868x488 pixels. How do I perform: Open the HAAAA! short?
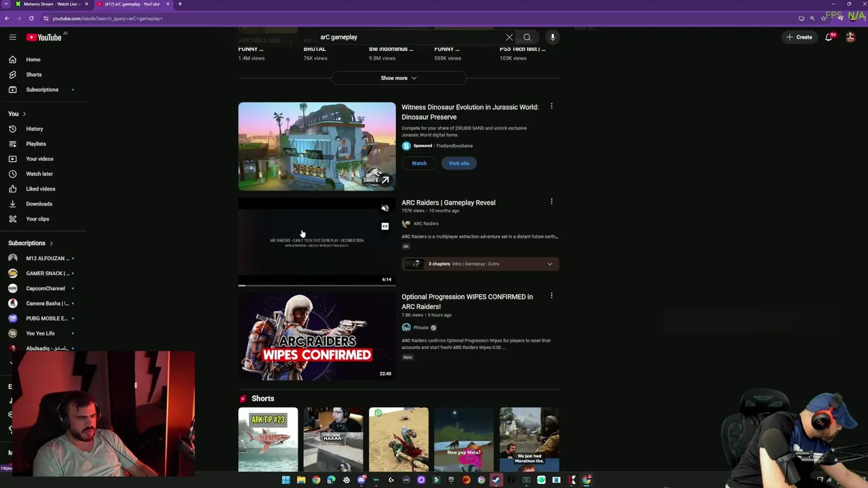click(333, 439)
